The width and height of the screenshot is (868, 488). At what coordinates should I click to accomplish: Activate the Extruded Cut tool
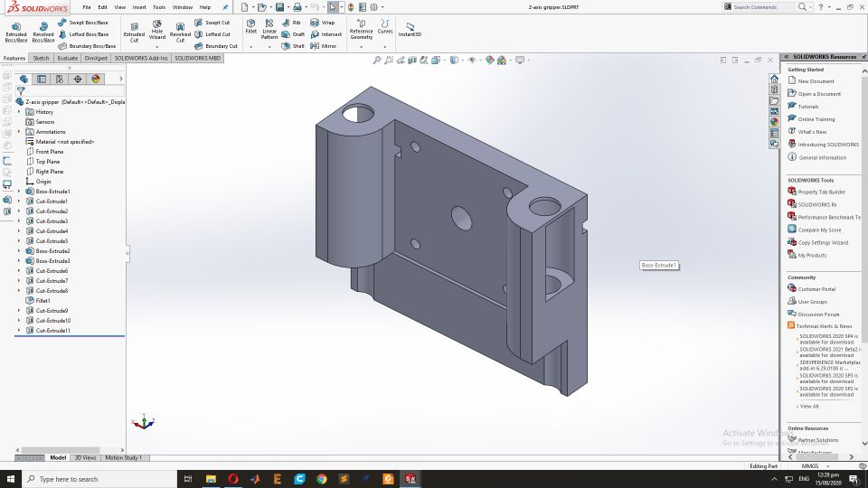(x=134, y=33)
